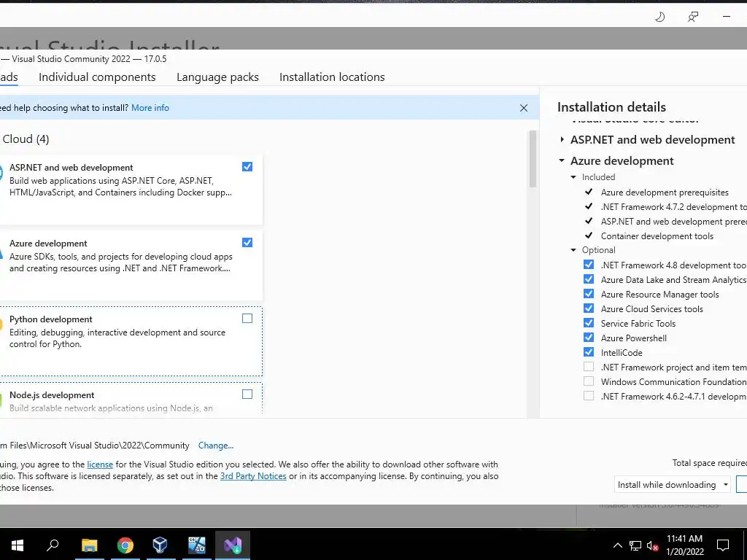Open the Visual Studio Installer taskbar icon
The height and width of the screenshot is (560, 747).
click(x=233, y=545)
